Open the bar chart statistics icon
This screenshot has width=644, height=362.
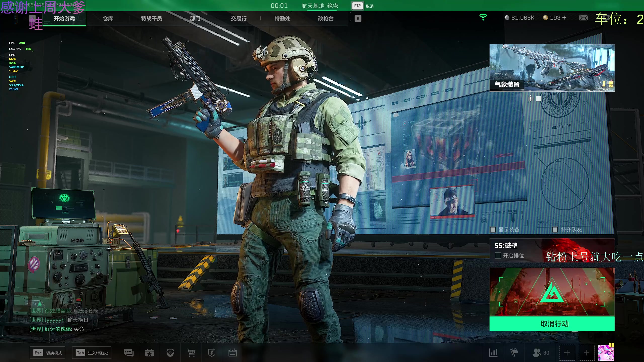click(x=493, y=353)
